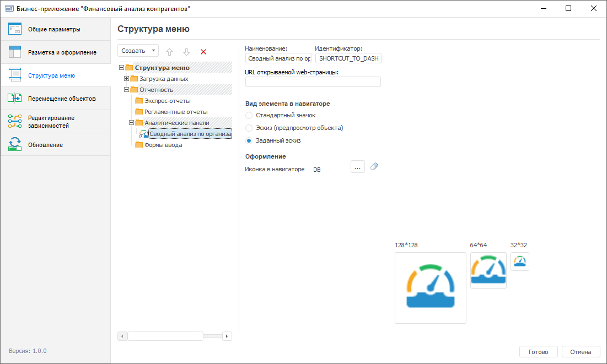
Task: Click the move down arrow icon
Action: pyautogui.click(x=186, y=51)
